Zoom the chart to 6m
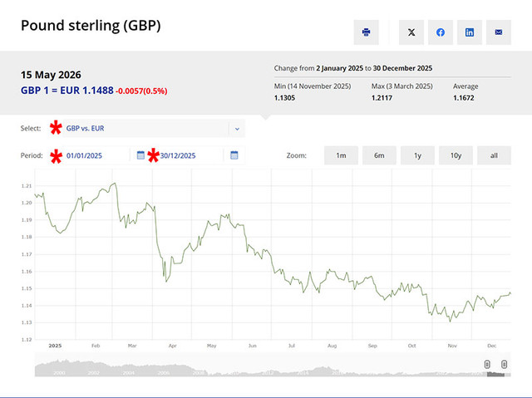Viewport: 532px width, 398px height. tap(379, 155)
